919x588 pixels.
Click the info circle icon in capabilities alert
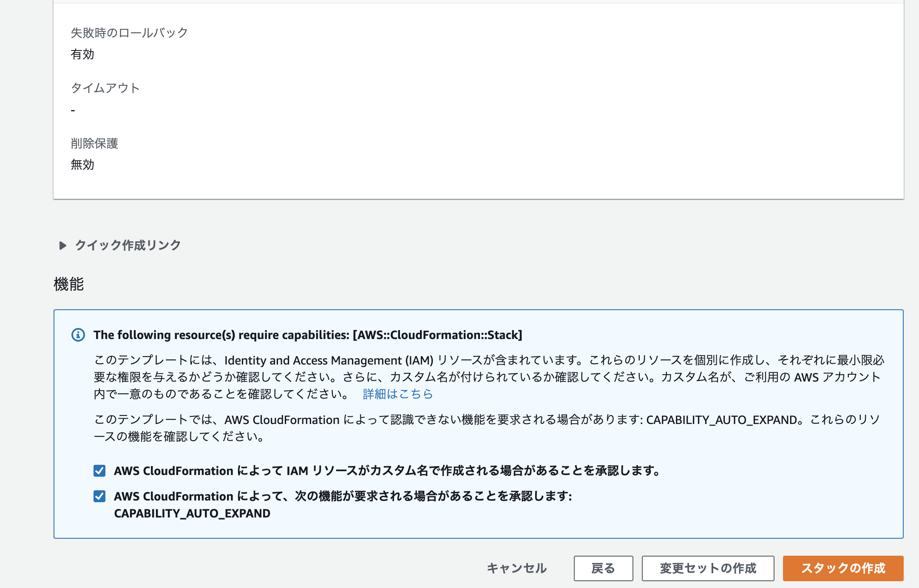[78, 335]
